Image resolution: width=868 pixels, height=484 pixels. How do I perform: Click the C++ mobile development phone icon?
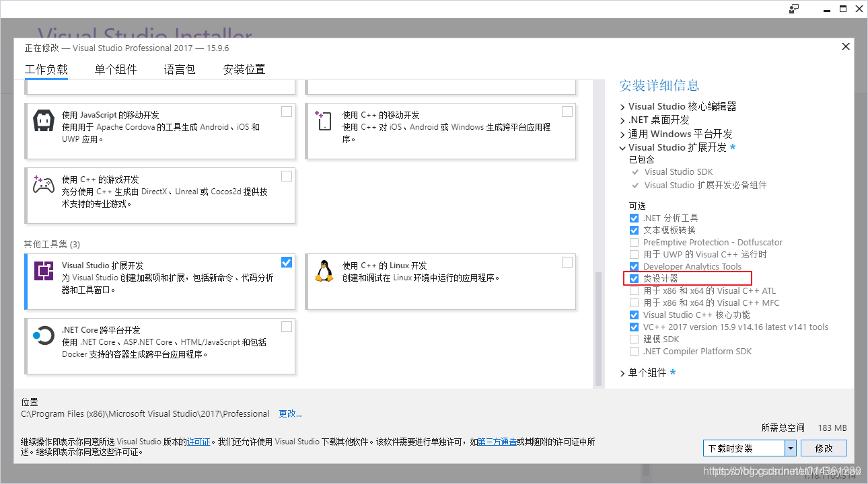(324, 121)
